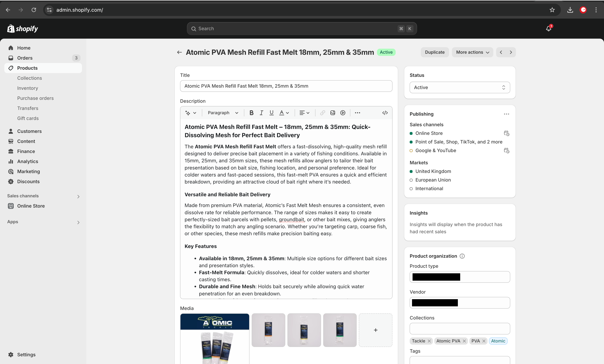Click Point of Sale, Shop, TikTok channels row
Viewport: 604px width, 364px height.
459,142
